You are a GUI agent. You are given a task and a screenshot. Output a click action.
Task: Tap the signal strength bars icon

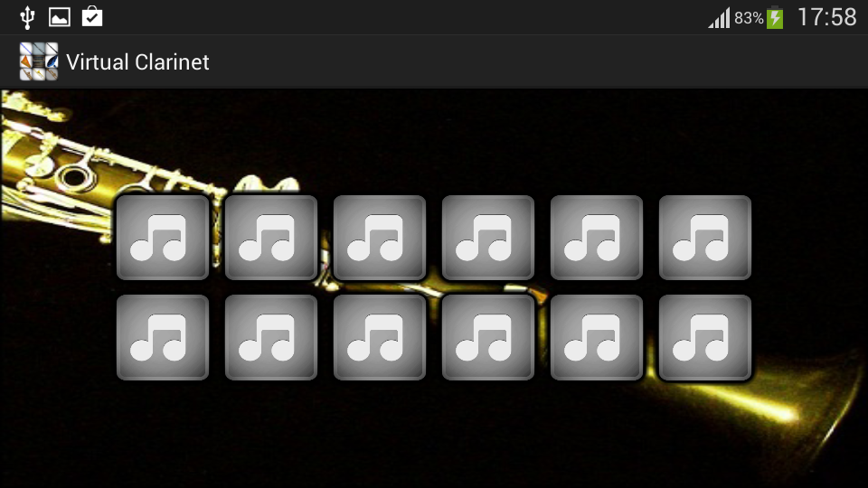point(719,18)
